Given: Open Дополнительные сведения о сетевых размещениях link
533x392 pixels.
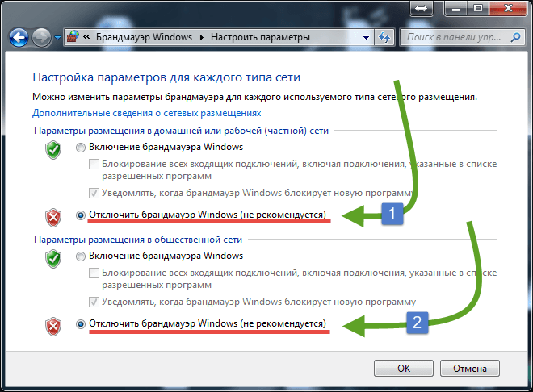Looking at the screenshot, I should coord(147,113).
